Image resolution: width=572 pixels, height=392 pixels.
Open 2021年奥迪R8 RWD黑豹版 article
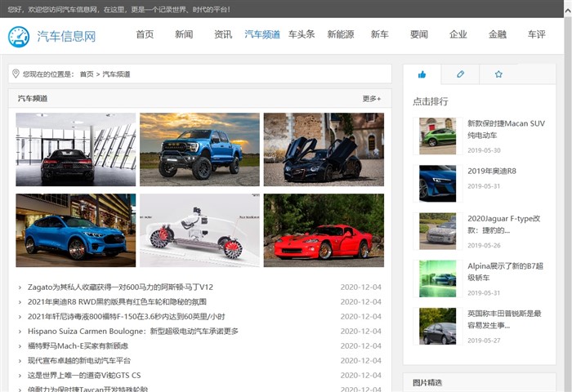[x=117, y=302]
